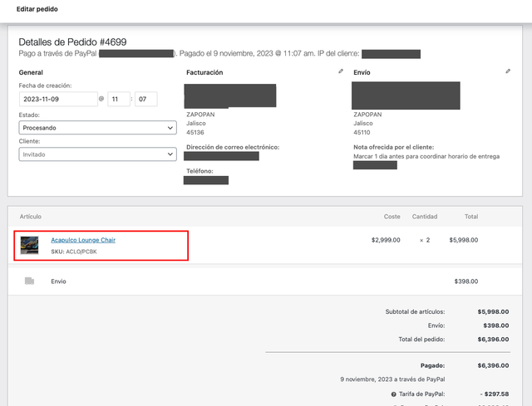
Task: Open the Cliente dropdown showing Invitado
Action: pyautogui.click(x=98, y=154)
